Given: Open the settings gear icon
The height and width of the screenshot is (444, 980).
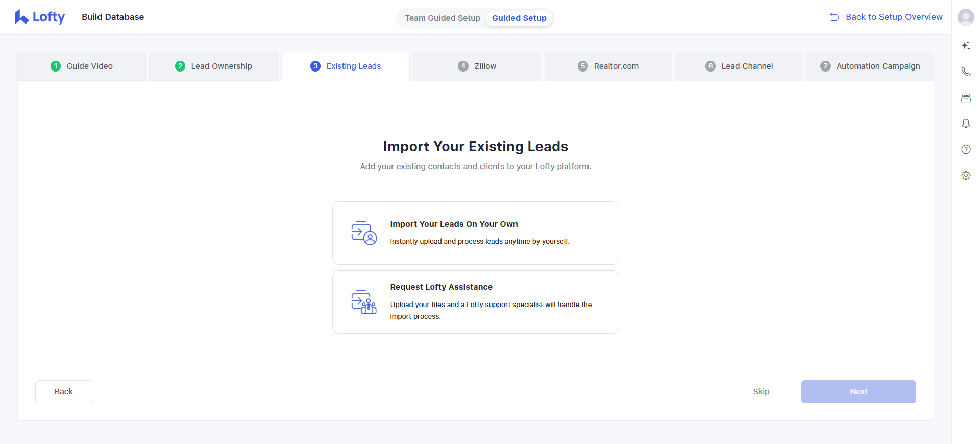Looking at the screenshot, I should [966, 175].
